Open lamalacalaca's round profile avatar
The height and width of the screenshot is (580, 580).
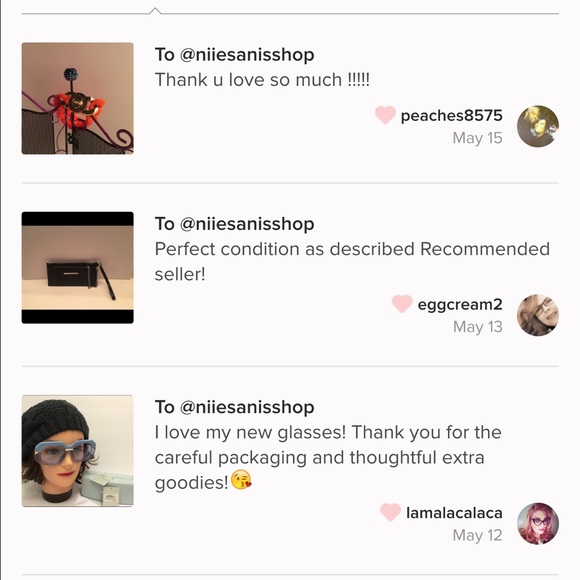click(538, 523)
